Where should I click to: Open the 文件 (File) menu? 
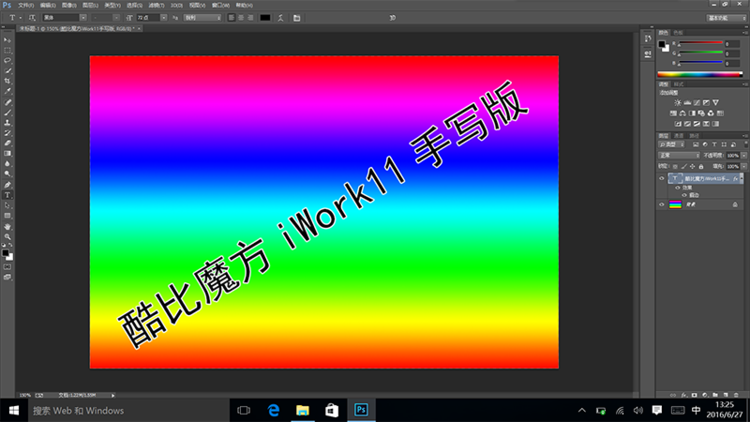tap(26, 5)
